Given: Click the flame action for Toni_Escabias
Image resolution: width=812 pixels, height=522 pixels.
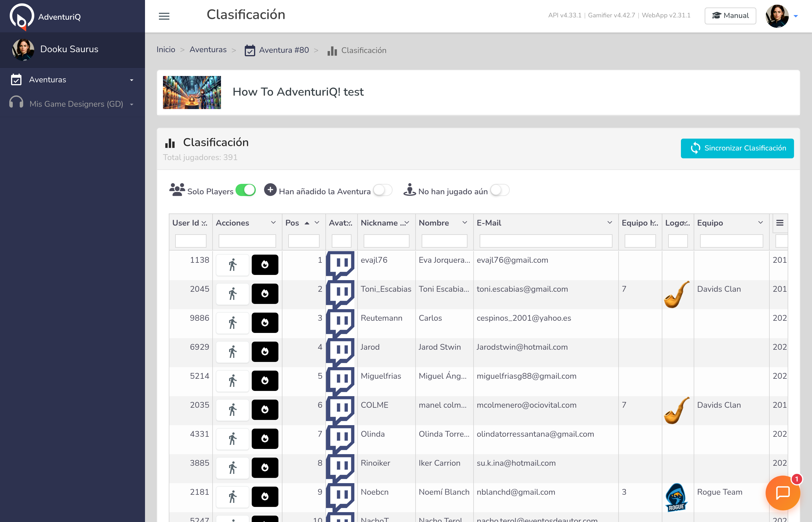Looking at the screenshot, I should (265, 293).
